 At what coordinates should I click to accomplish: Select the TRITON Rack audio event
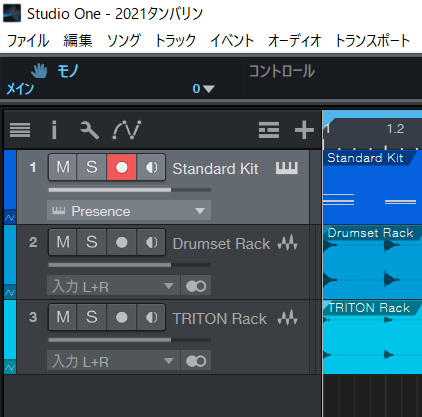point(372,337)
